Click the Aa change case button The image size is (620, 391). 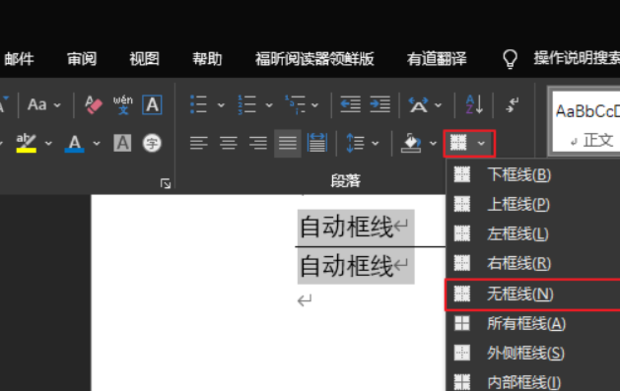coord(37,105)
